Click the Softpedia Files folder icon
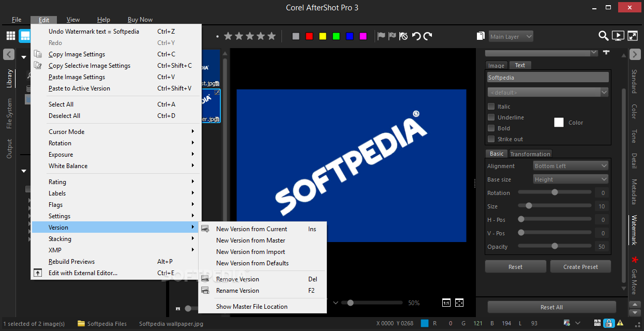 pyautogui.click(x=81, y=324)
